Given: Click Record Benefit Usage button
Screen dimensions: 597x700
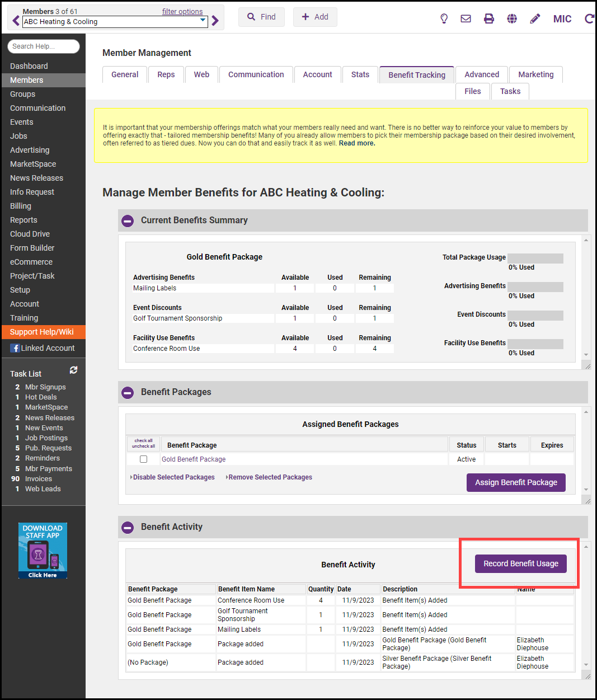Looking at the screenshot, I should 520,564.
